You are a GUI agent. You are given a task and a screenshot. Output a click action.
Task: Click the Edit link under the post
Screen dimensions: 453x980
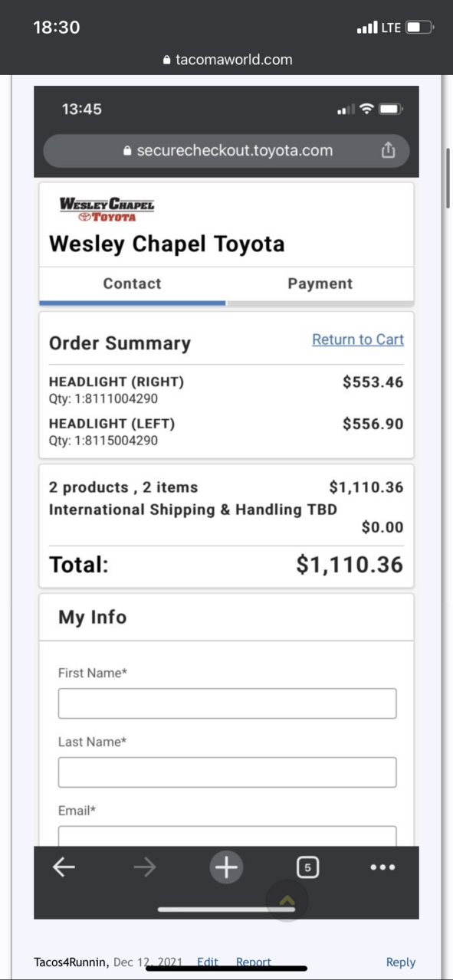(208, 962)
